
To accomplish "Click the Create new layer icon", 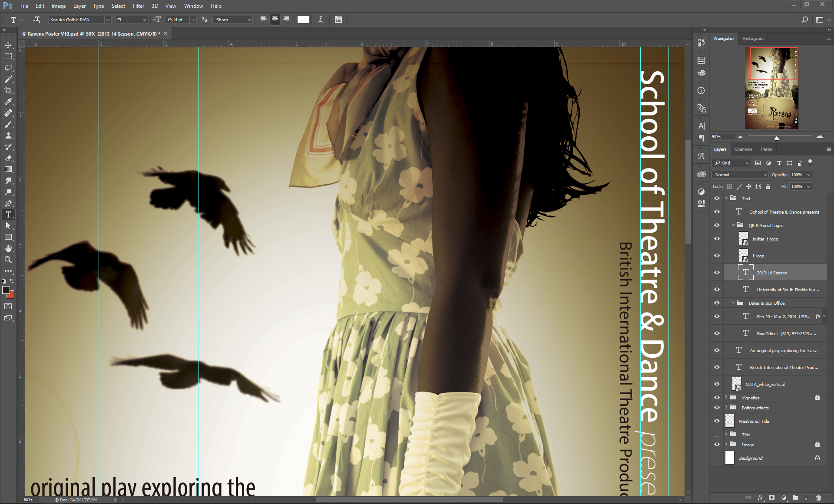I will 807,498.
